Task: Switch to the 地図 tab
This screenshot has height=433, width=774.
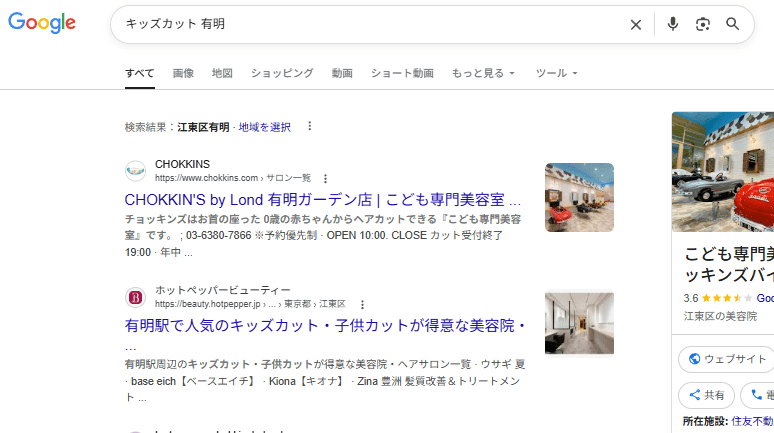Action: (222, 73)
